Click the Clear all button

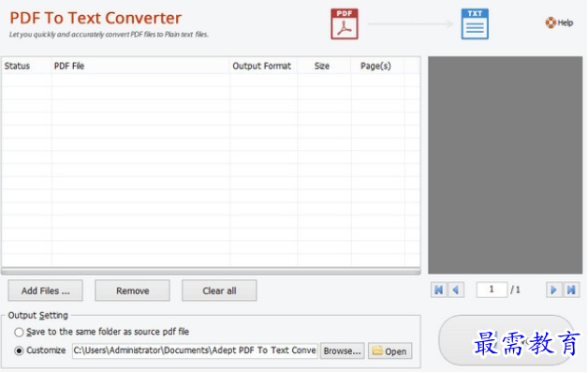coord(219,291)
